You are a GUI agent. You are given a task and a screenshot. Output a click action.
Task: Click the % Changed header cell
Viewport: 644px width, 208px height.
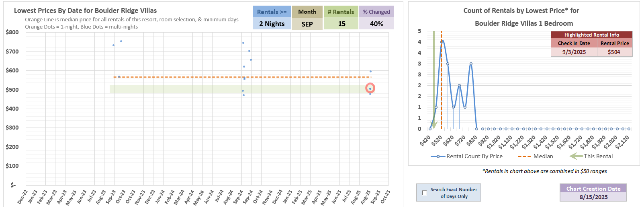[376, 12]
